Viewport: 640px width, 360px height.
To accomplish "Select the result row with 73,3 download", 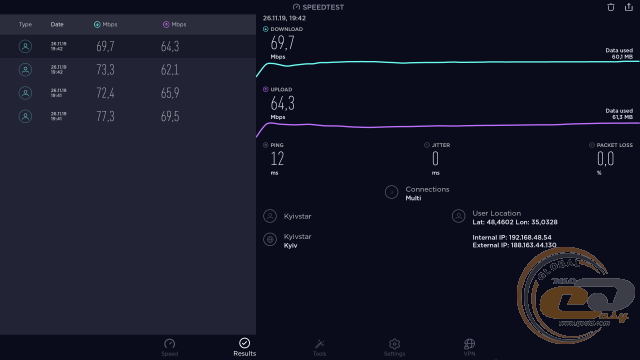I will pos(128,70).
